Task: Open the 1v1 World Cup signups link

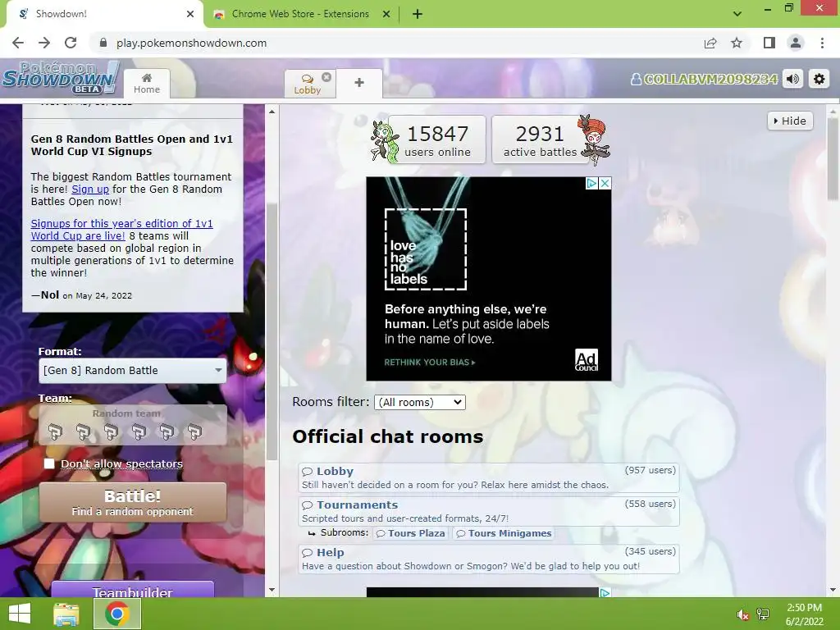Action: (x=121, y=230)
